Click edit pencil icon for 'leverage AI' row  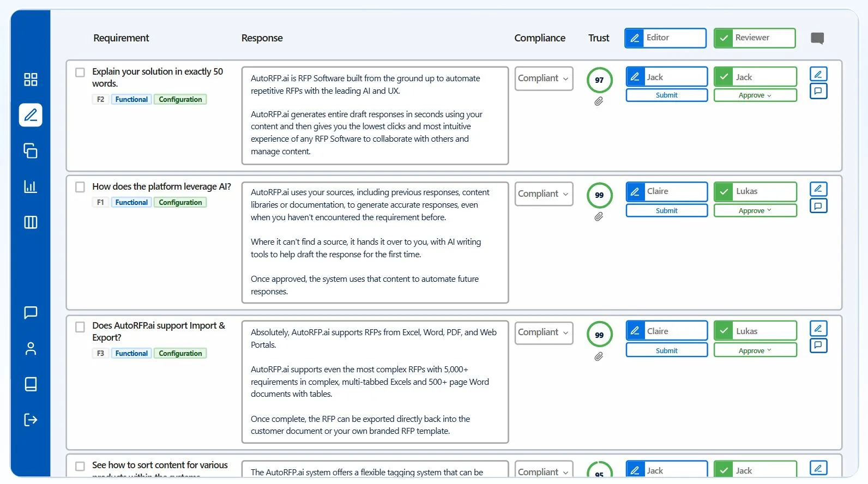coord(818,189)
